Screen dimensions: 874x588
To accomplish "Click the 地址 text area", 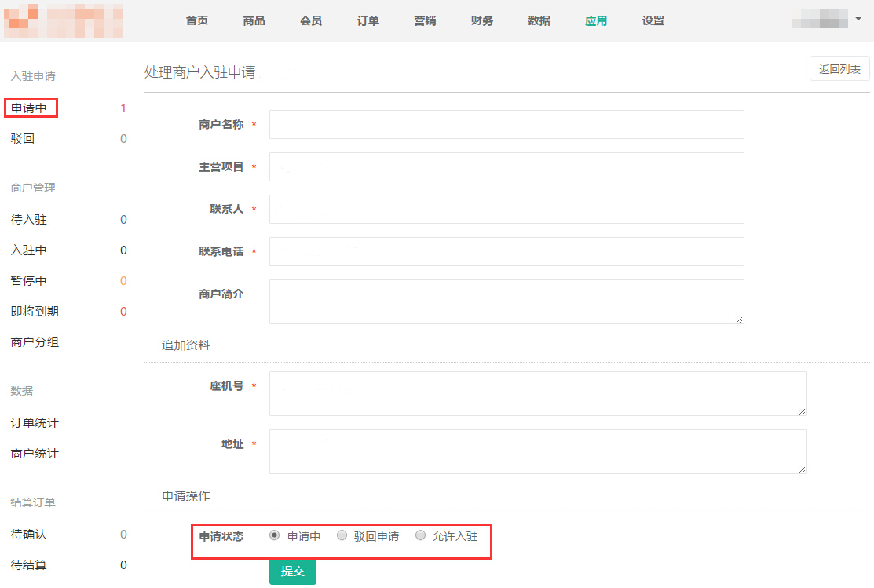I will tap(538, 451).
